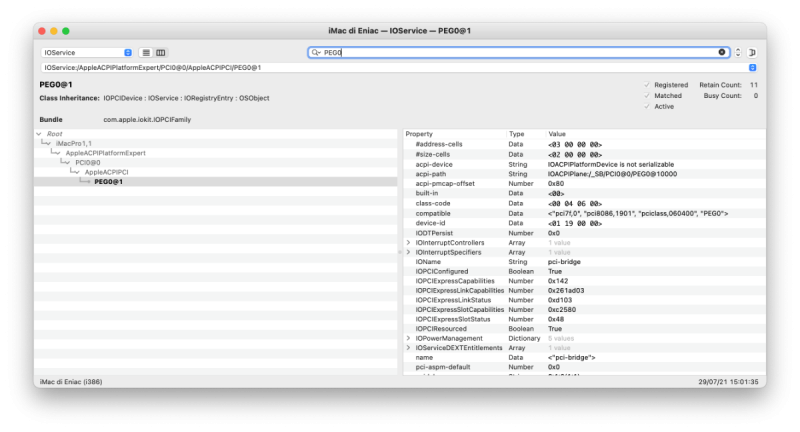Click the search result stepper arrows
800x432 pixels.
tap(738, 52)
